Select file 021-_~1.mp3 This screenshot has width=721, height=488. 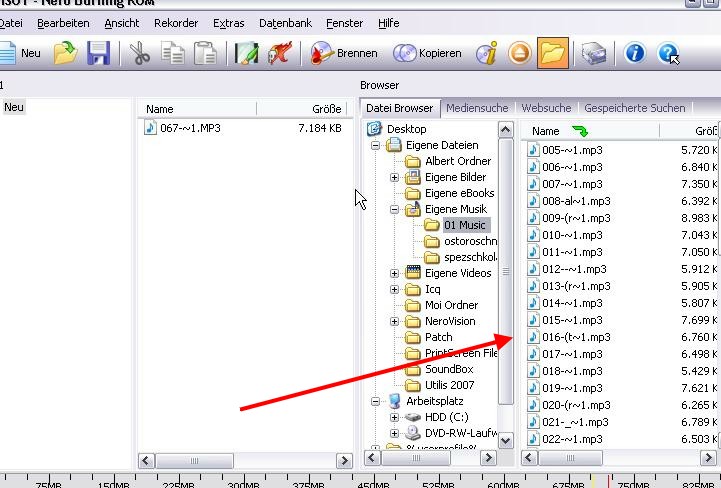point(575,422)
